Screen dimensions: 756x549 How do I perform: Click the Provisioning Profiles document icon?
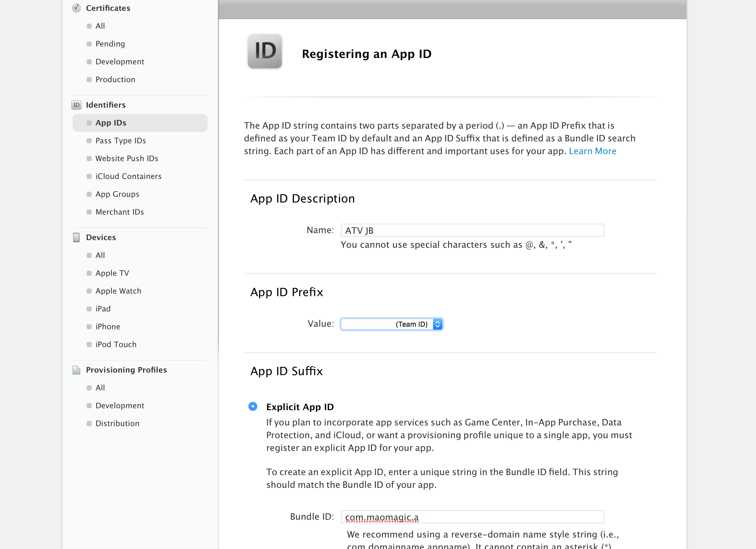click(76, 370)
